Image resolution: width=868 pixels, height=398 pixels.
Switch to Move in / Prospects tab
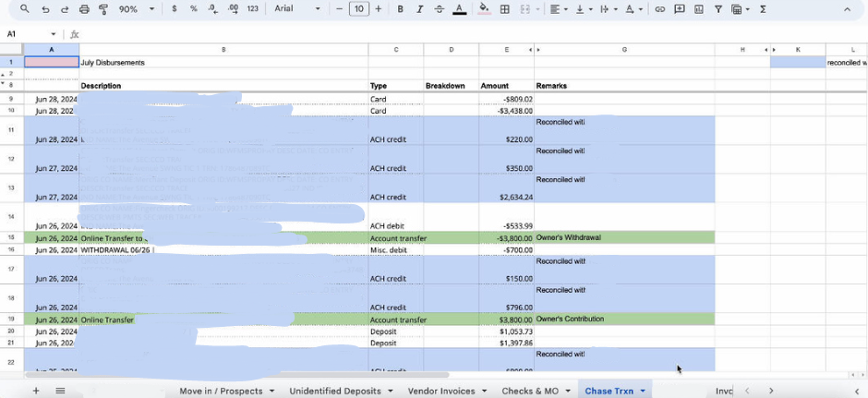pyautogui.click(x=221, y=391)
